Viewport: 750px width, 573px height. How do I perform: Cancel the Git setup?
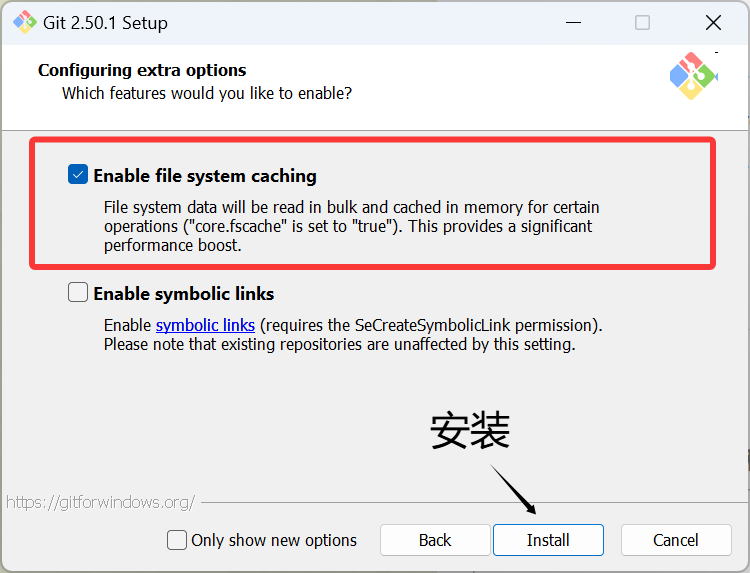click(x=676, y=540)
